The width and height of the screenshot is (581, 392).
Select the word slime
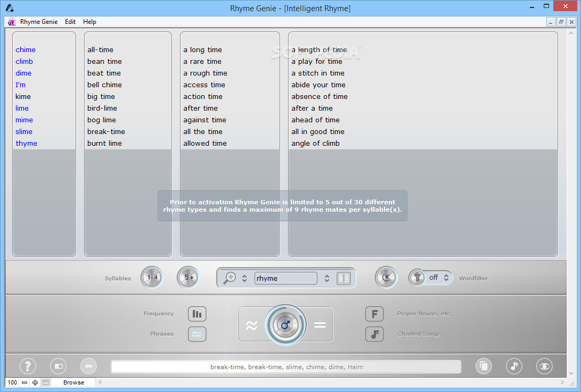tap(24, 132)
